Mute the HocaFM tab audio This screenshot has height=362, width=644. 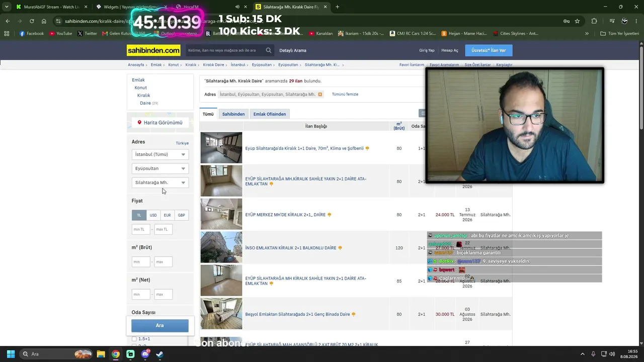pos(237,7)
